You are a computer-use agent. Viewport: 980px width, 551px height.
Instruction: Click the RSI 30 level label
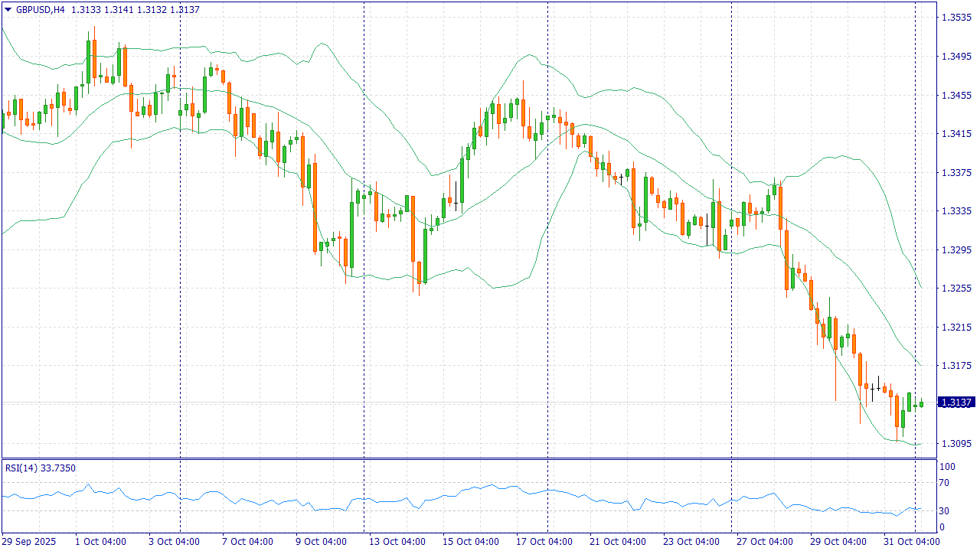(945, 511)
